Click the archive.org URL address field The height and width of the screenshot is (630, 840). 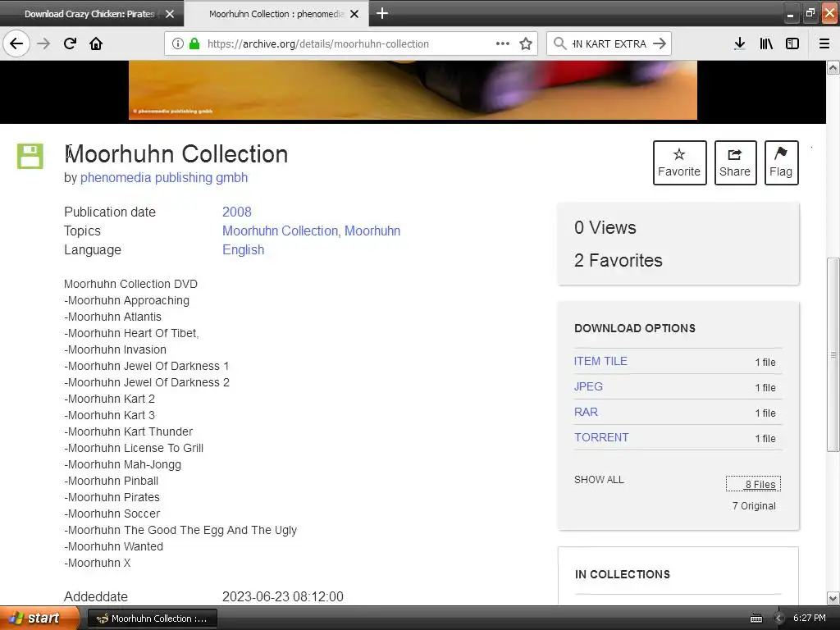[x=349, y=44]
